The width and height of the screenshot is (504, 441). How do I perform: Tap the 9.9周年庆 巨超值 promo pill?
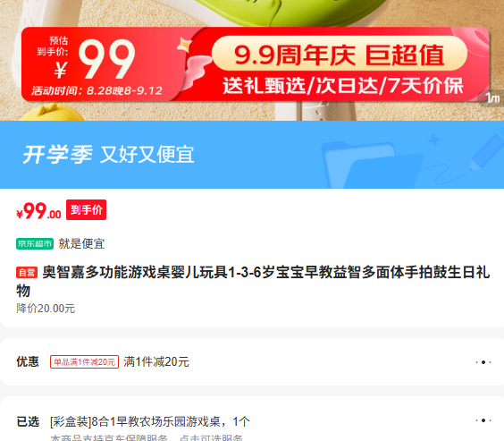(x=339, y=54)
